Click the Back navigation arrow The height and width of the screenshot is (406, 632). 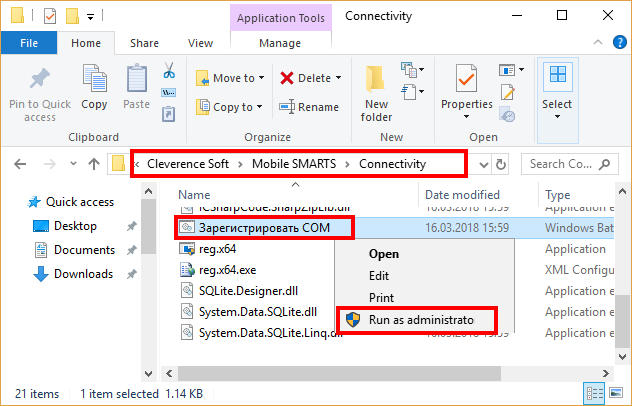click(20, 164)
